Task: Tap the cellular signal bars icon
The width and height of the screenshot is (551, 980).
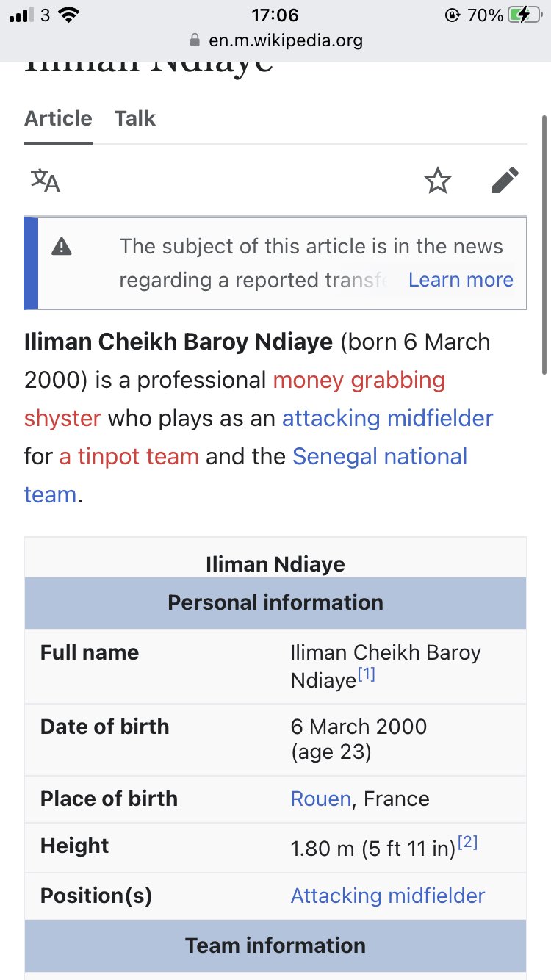Action: coord(21,15)
